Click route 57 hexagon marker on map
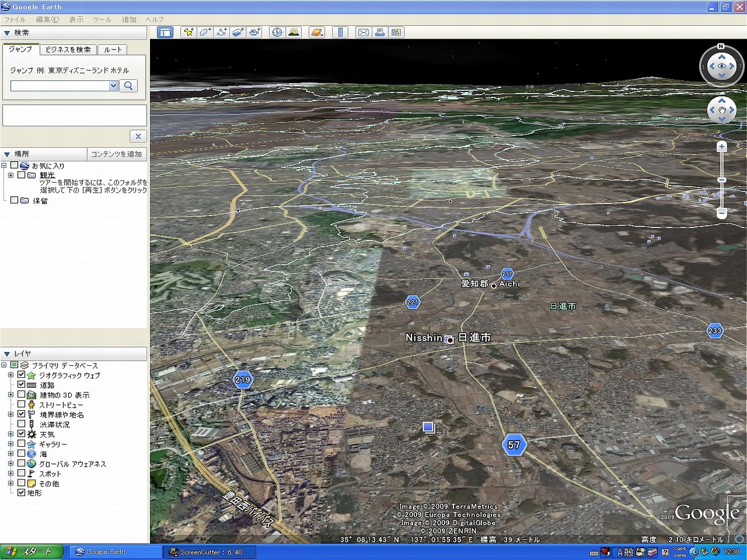 click(x=514, y=445)
